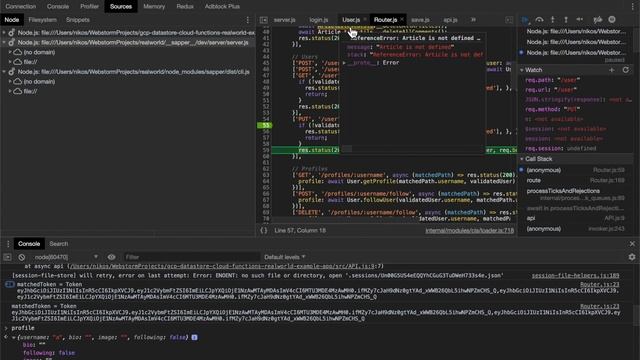640x360 pixels.
Task: Close the console drawer
Action: tap(632, 244)
